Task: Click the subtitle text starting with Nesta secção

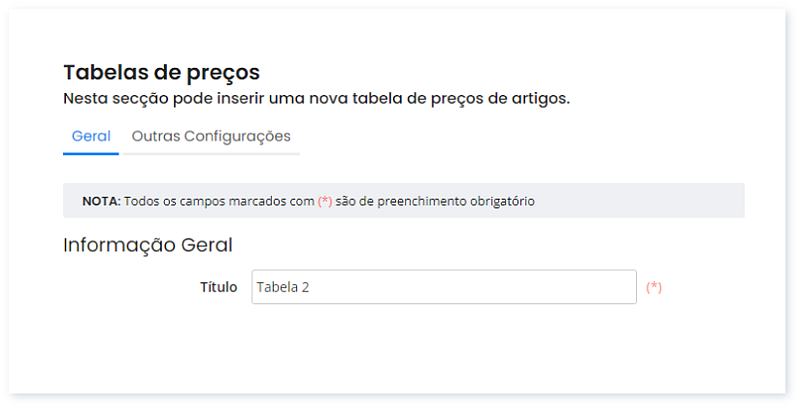Action: coord(316,99)
